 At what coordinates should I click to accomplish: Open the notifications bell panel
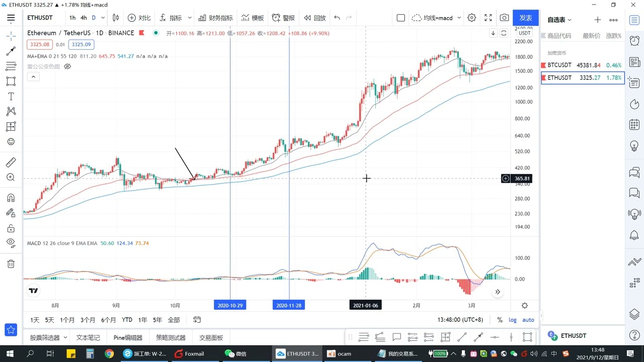pyautogui.click(x=634, y=235)
